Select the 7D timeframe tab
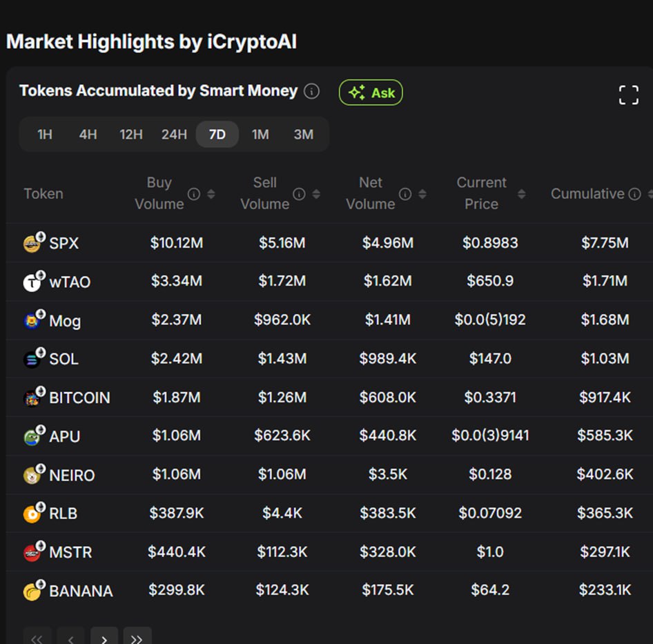Image resolution: width=653 pixels, height=644 pixels. pos(217,135)
